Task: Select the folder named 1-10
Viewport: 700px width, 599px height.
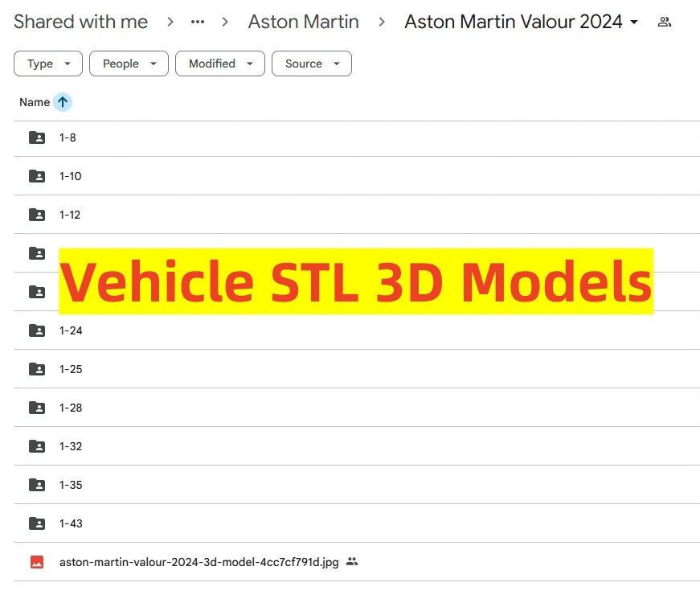Action: coord(357,176)
